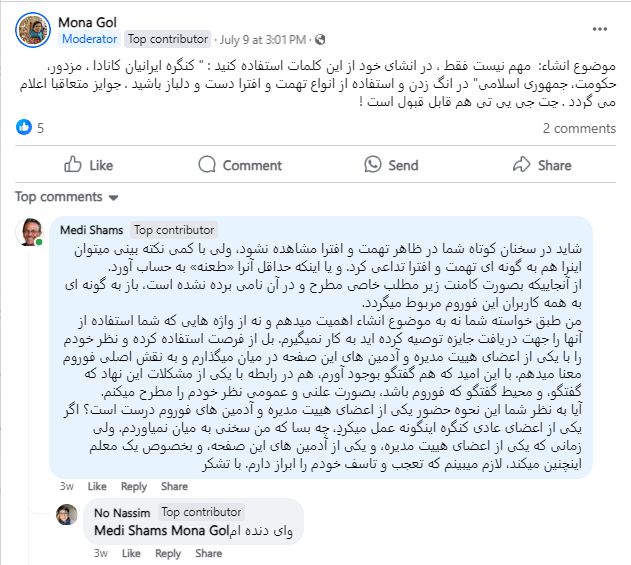Click the blue like reaction icon
The image size is (631, 565).
pos(24,128)
